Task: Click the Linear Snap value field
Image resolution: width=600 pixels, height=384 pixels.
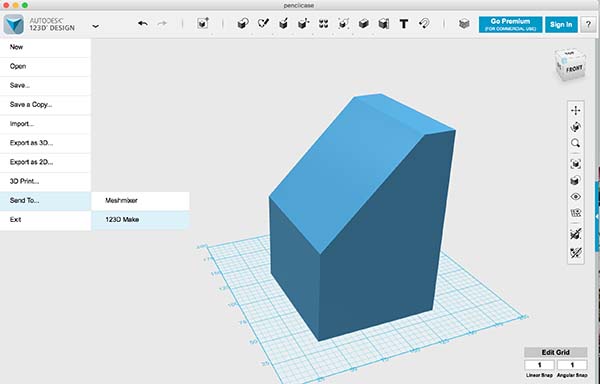Action: (x=540, y=365)
